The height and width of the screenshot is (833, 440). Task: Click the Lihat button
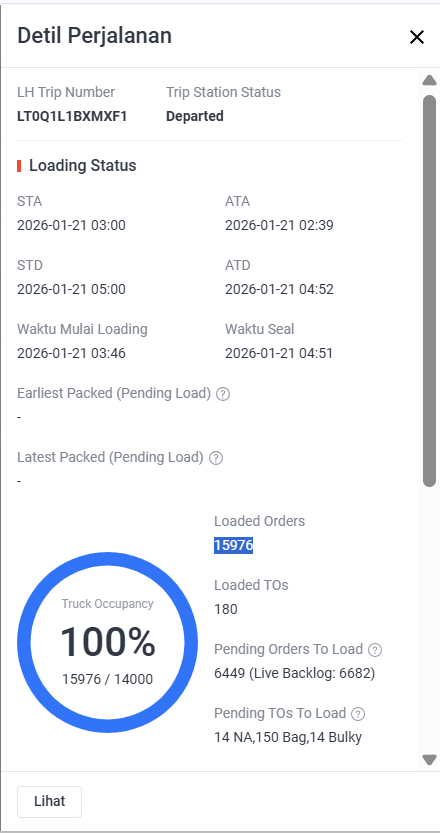pos(49,802)
